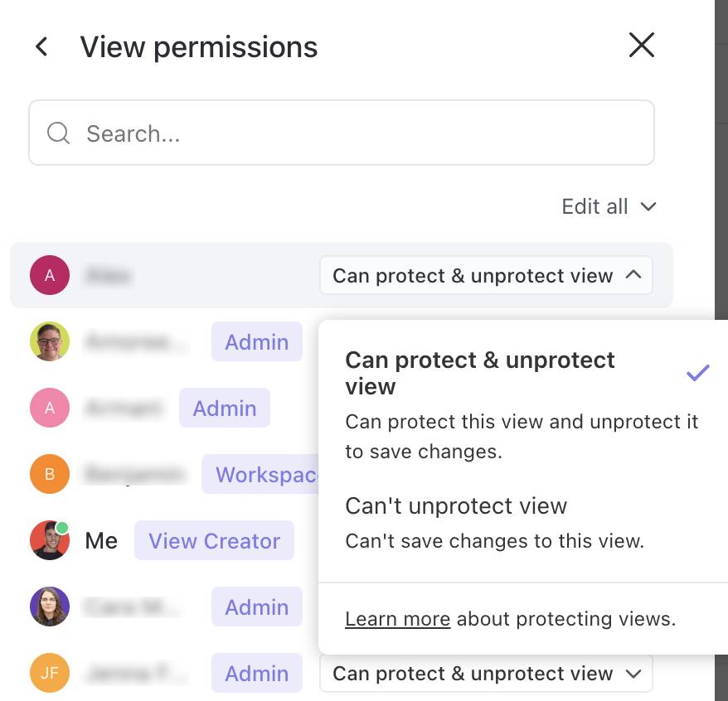
Task: Expand the Edit all dropdown
Action: point(609,206)
